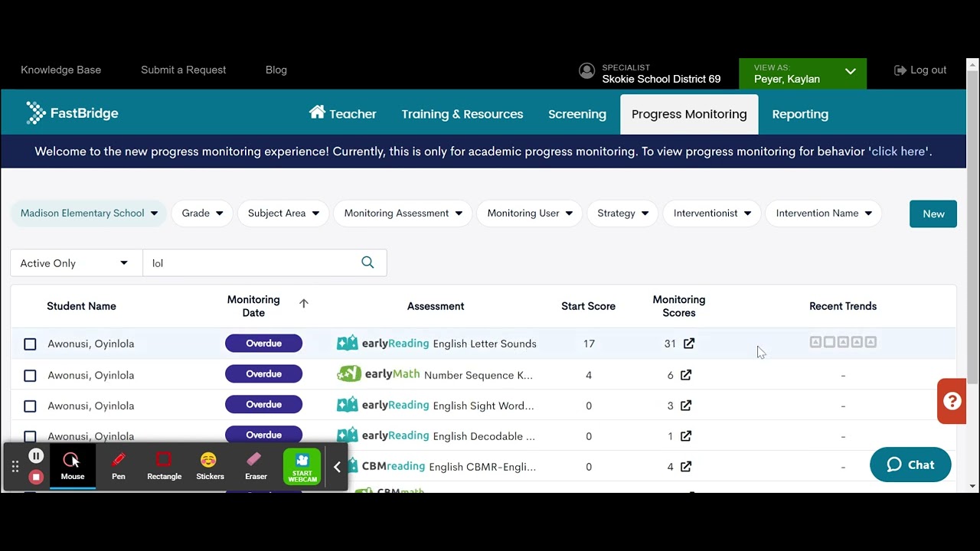Click Overdue badge on Number Sequence row
980x551 pixels.
pyautogui.click(x=263, y=374)
